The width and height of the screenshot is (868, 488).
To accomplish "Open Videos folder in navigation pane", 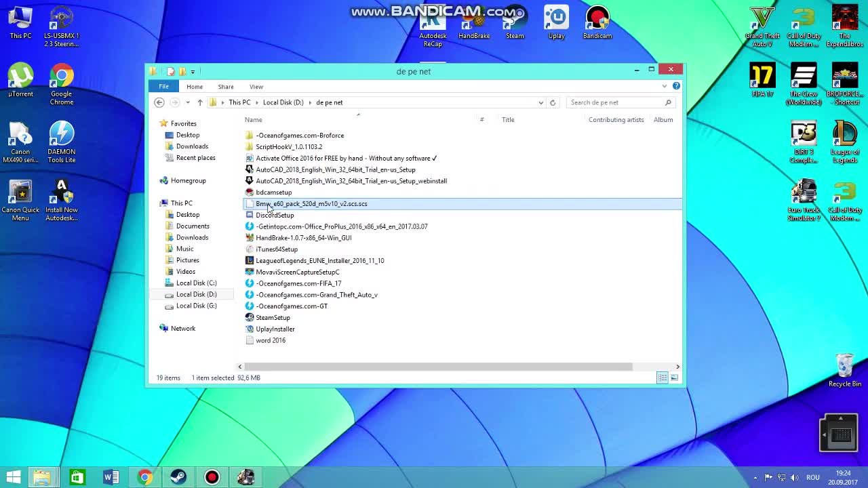I will coord(185,272).
